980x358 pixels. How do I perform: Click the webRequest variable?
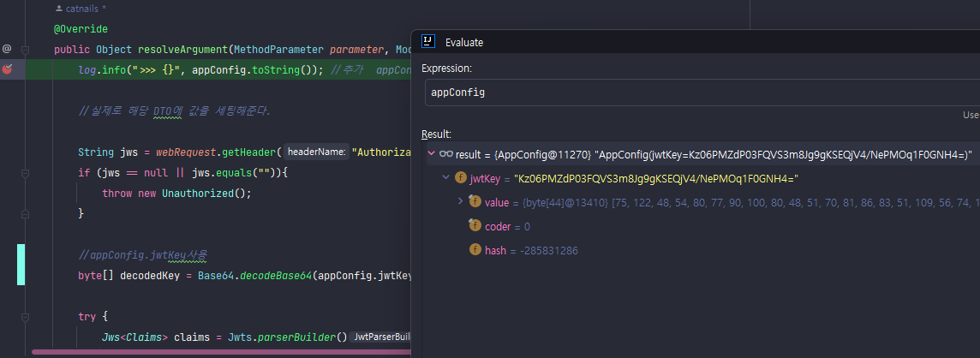pyautogui.click(x=186, y=152)
